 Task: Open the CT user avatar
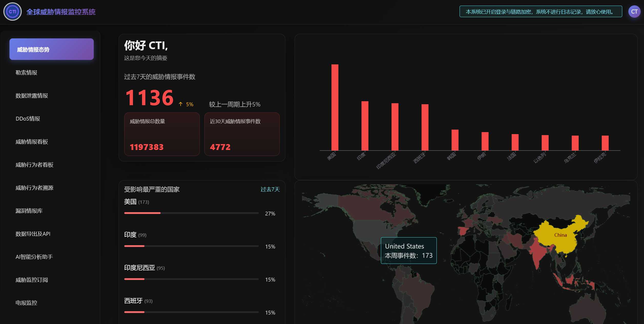point(634,12)
